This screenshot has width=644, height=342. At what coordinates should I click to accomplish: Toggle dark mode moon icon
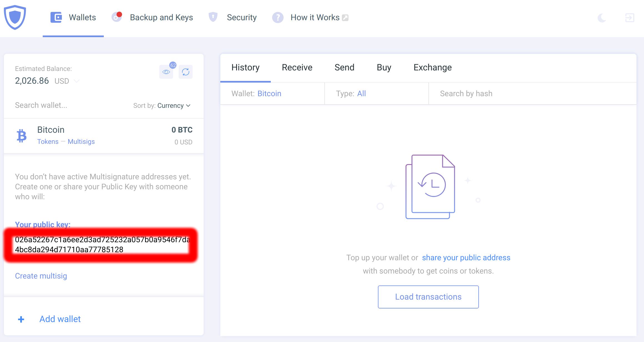(602, 18)
